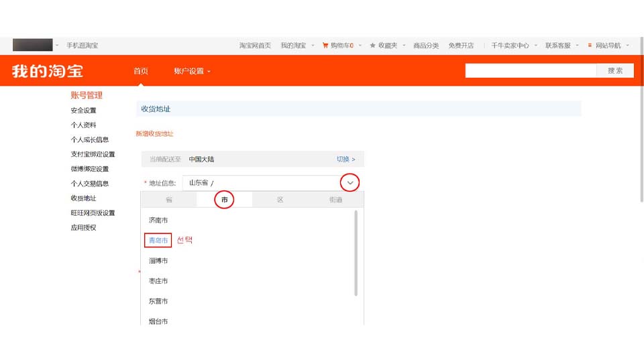Open 个人资料 in sidebar
Viewport: 644px width, 362px height.
tap(83, 125)
